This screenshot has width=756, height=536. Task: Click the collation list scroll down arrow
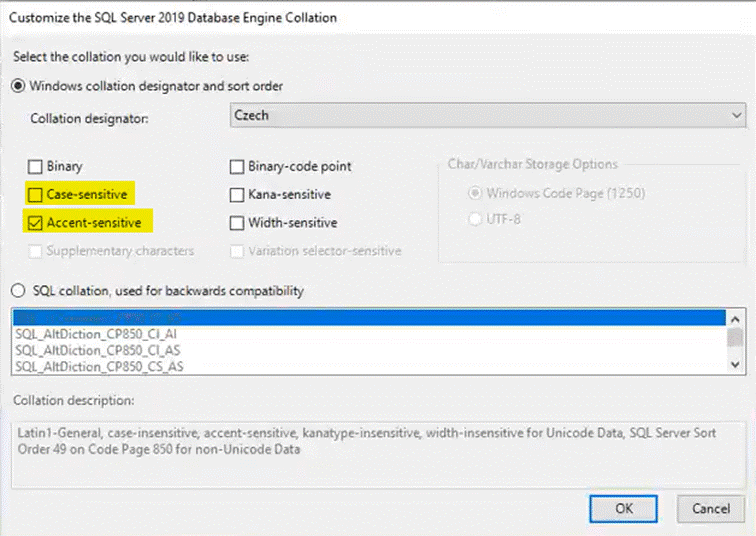tap(735, 365)
